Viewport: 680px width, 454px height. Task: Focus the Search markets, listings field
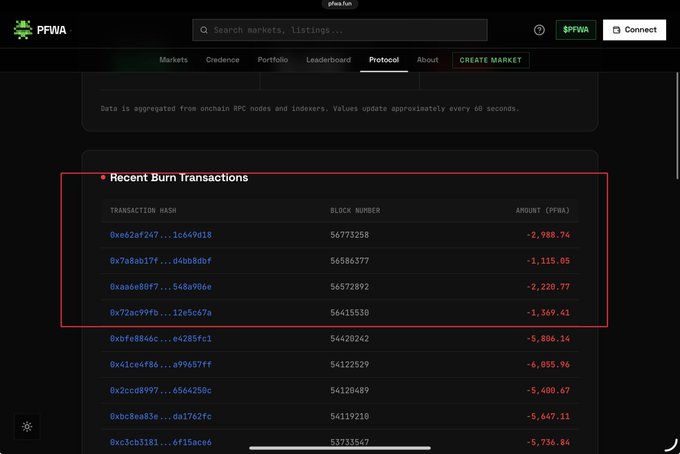[x=340, y=30]
